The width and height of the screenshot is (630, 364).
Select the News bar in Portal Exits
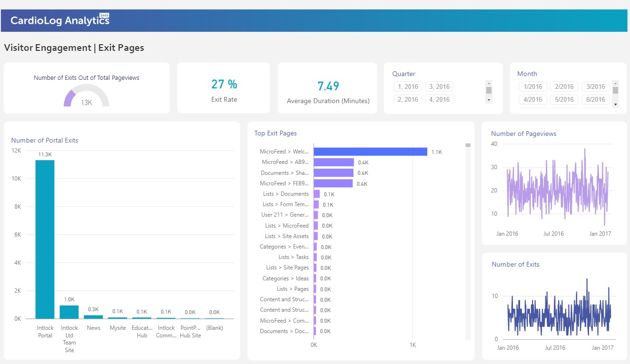pyautogui.click(x=94, y=316)
